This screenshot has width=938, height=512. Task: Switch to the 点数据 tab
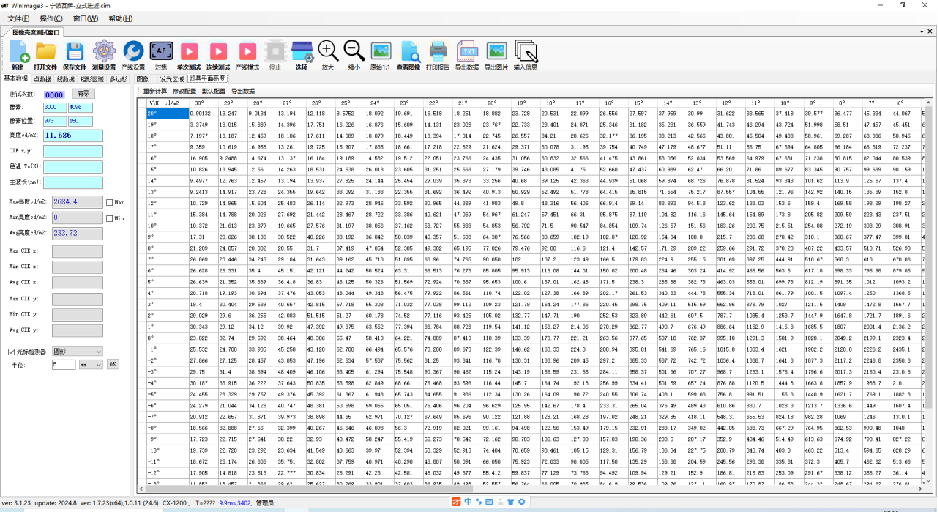coord(42,79)
